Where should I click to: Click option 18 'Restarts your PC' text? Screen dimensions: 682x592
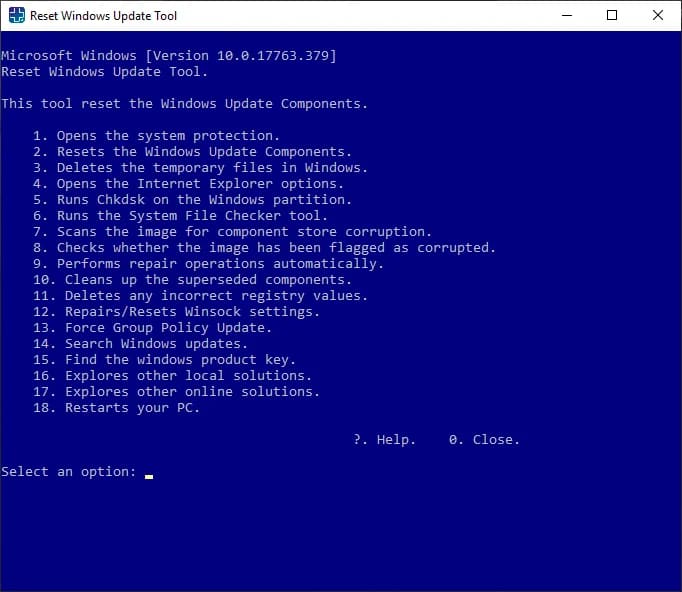coord(117,408)
